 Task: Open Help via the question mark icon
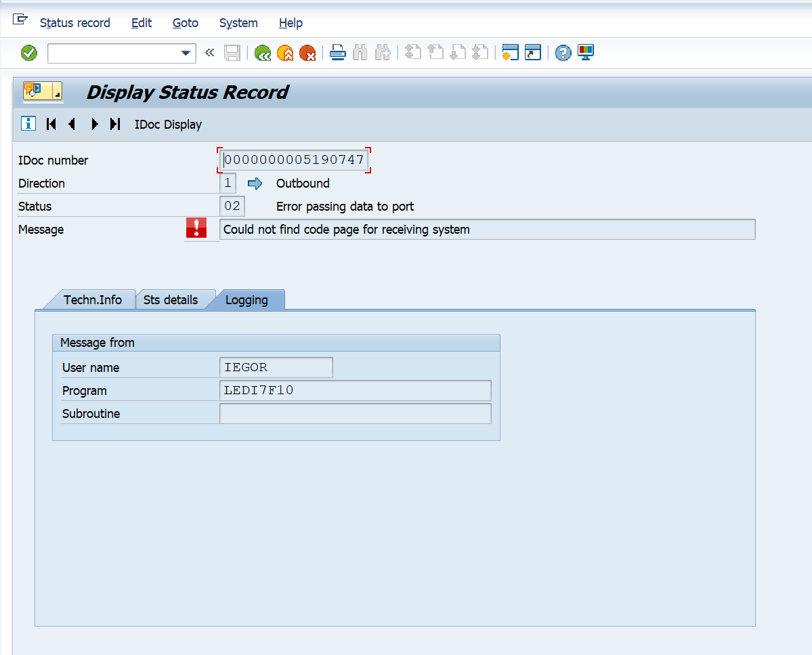(563, 53)
